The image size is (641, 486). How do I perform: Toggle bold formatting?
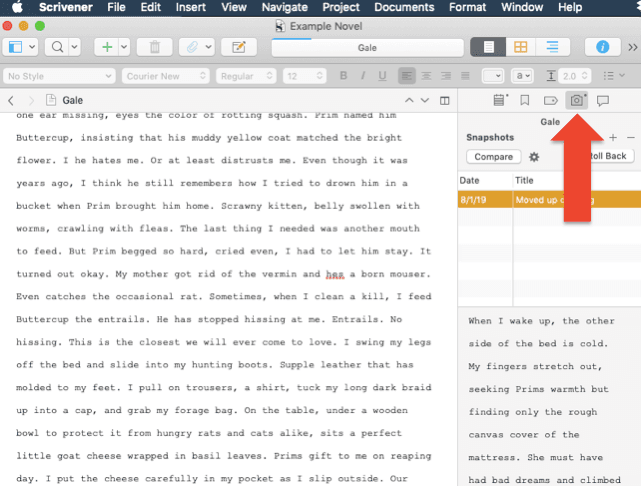tap(343, 76)
